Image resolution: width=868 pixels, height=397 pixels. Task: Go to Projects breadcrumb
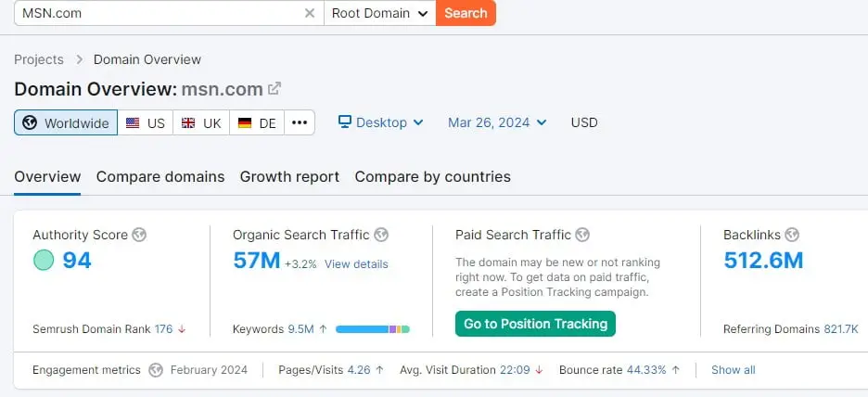pyautogui.click(x=39, y=59)
